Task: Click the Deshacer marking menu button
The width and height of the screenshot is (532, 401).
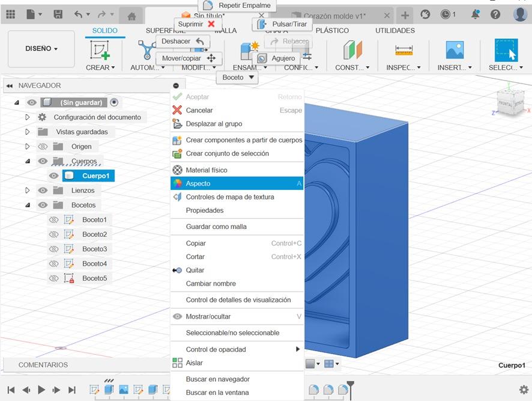Action: pyautogui.click(x=183, y=41)
